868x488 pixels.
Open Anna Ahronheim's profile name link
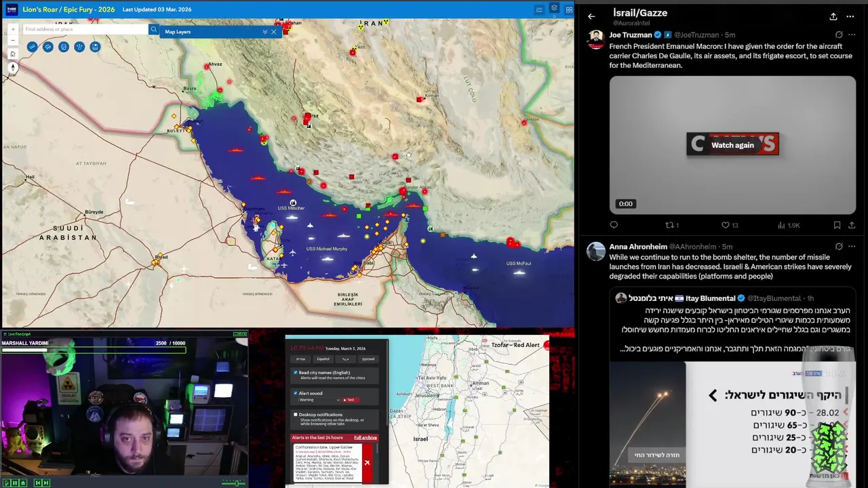click(637, 247)
